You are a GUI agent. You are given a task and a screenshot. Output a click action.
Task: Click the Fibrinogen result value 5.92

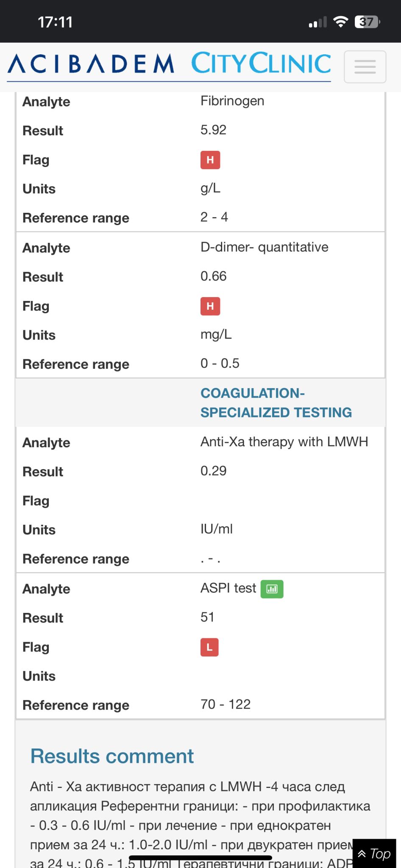tap(213, 130)
